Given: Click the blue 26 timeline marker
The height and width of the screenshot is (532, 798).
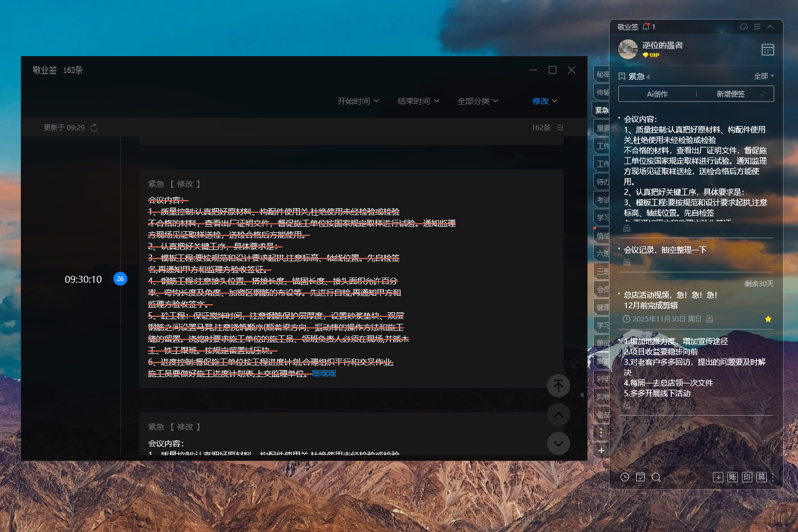Looking at the screenshot, I should click(120, 279).
